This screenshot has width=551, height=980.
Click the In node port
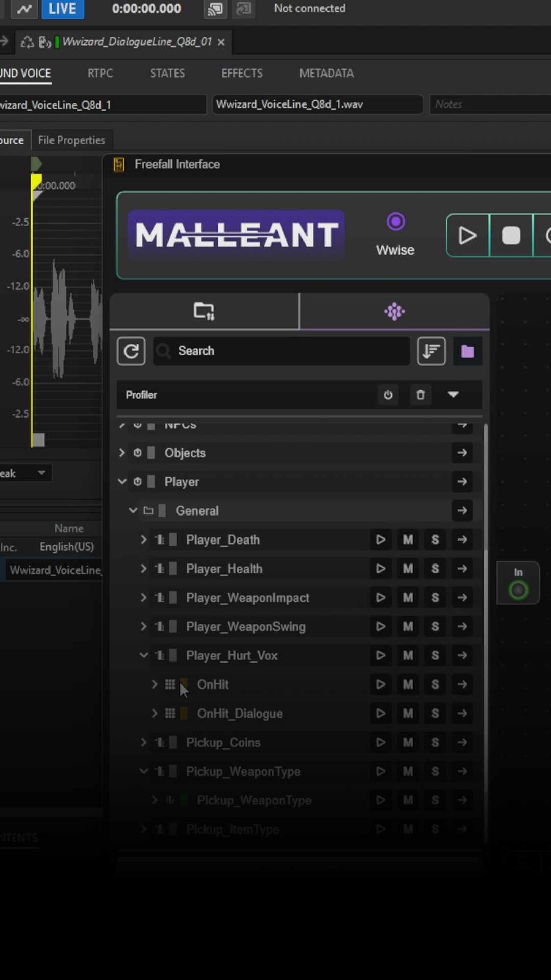pyautogui.click(x=518, y=591)
